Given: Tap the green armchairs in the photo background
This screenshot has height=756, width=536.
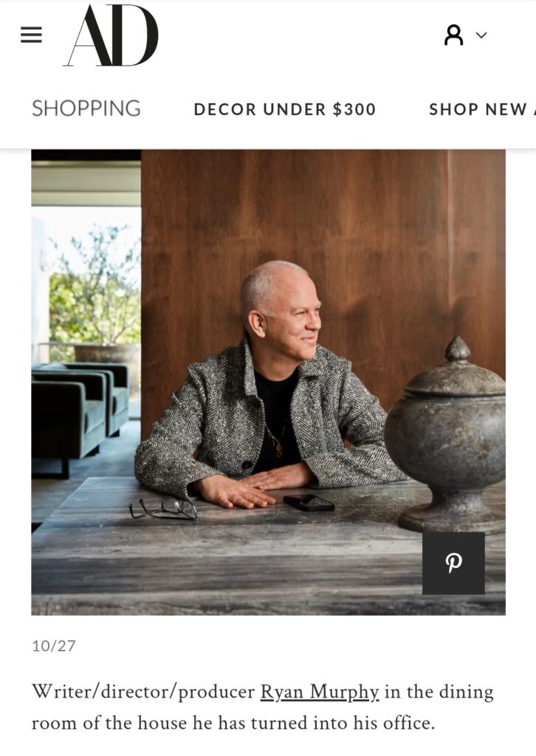Looking at the screenshot, I should pyautogui.click(x=80, y=410).
